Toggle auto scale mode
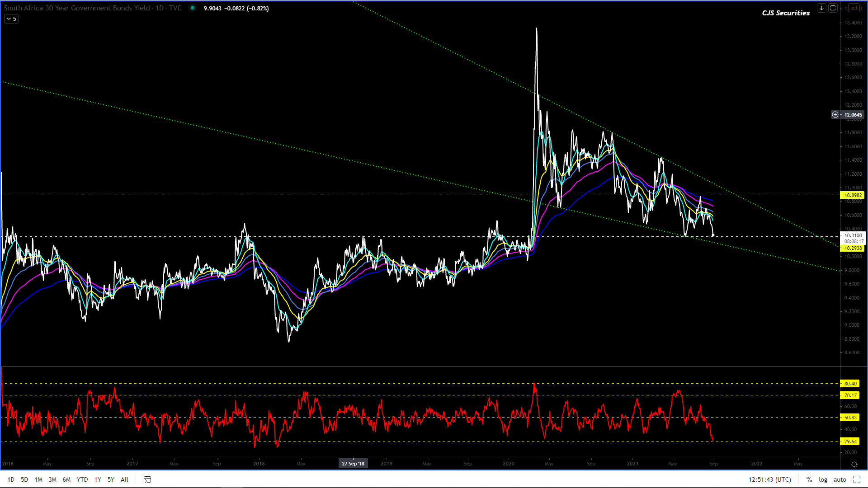The width and height of the screenshot is (868, 488). click(x=840, y=479)
